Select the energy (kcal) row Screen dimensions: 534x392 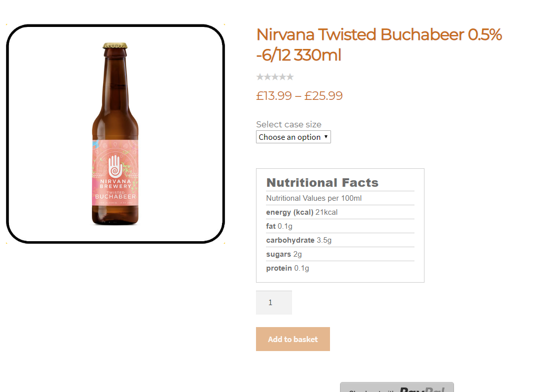coord(301,212)
